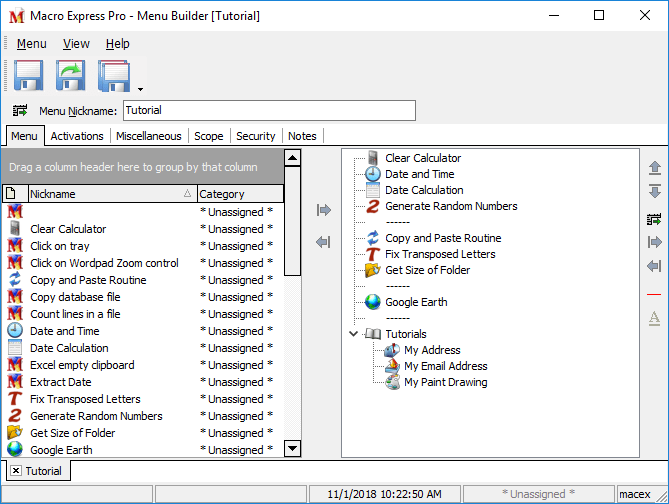Click red 2 icon beside Generate Random Numbers list row

click(15, 416)
